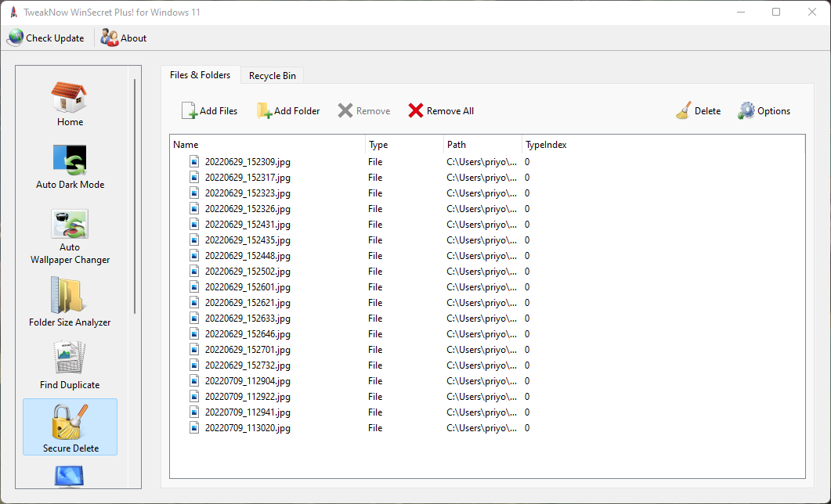
Task: Open secure delete Options
Action: click(764, 110)
